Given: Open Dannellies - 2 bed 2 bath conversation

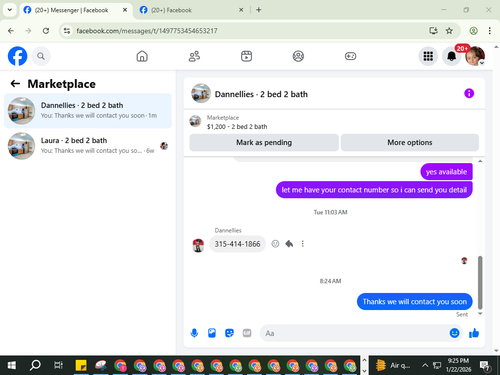Looking at the screenshot, I should (88, 111).
